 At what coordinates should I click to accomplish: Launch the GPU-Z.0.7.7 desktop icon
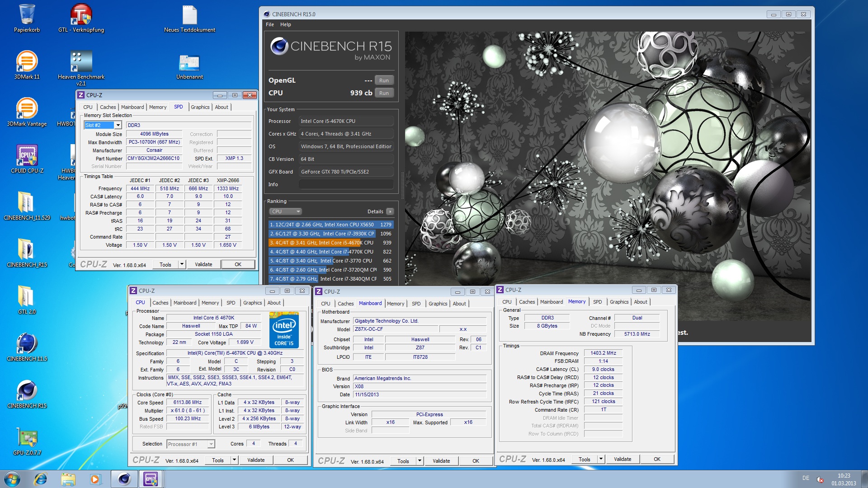[27, 441]
